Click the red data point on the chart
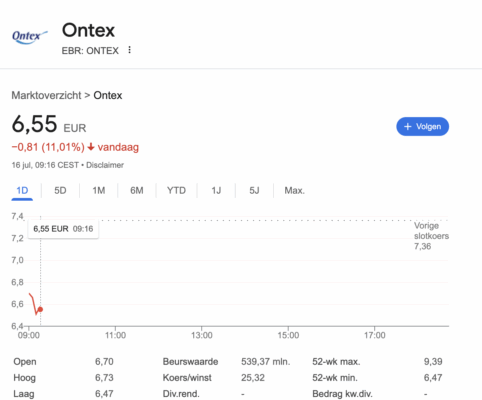Image resolution: width=482 pixels, height=400 pixels. [x=40, y=309]
